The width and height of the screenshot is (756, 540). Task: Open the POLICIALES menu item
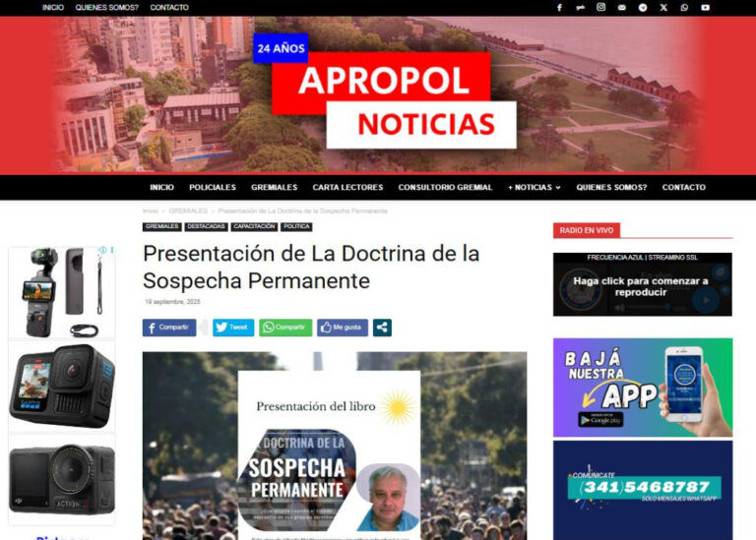click(x=213, y=188)
